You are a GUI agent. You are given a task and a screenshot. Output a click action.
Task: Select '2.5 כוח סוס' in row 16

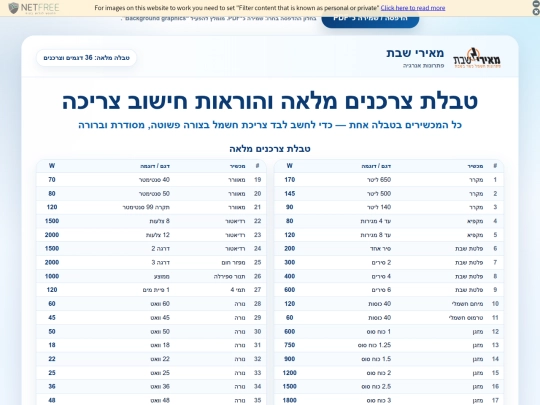click(376, 386)
